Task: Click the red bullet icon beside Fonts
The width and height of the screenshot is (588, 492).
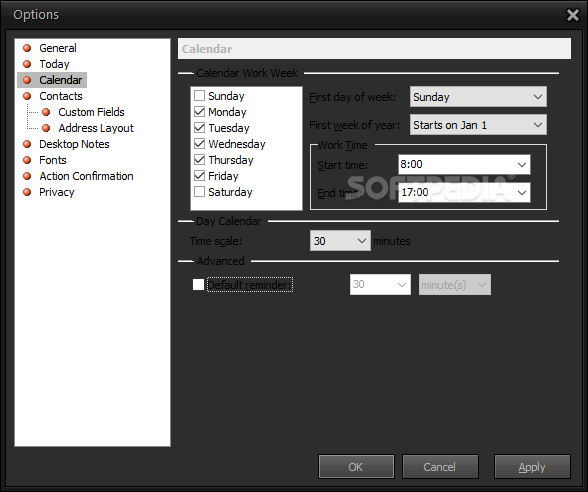Action: [27, 160]
